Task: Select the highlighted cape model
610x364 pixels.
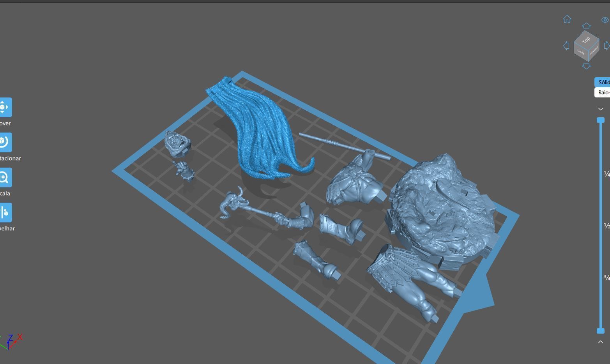Action: coord(261,133)
